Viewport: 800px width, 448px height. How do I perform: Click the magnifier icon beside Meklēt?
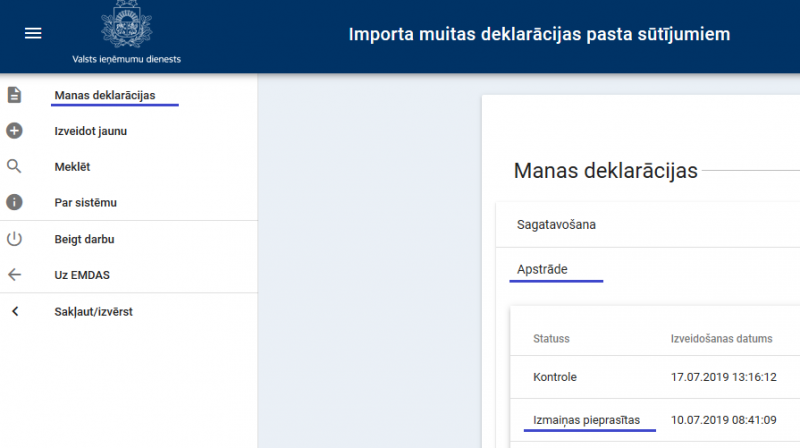[14, 166]
